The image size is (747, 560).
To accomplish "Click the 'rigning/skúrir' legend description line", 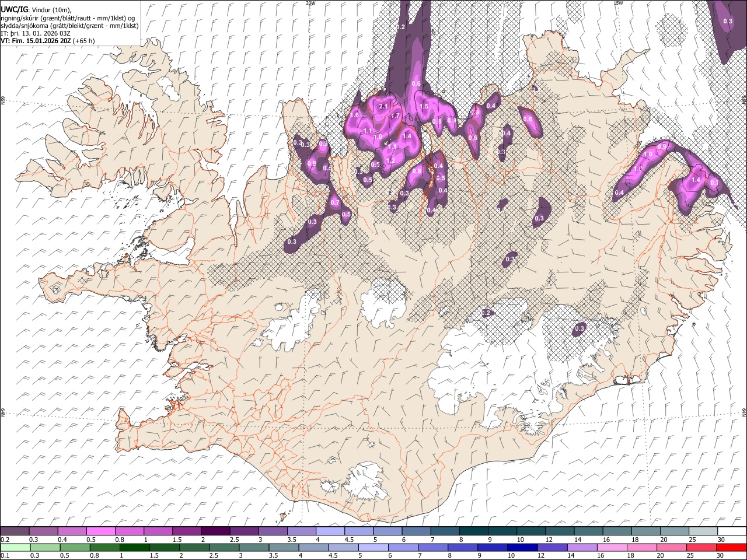I will point(68,17).
